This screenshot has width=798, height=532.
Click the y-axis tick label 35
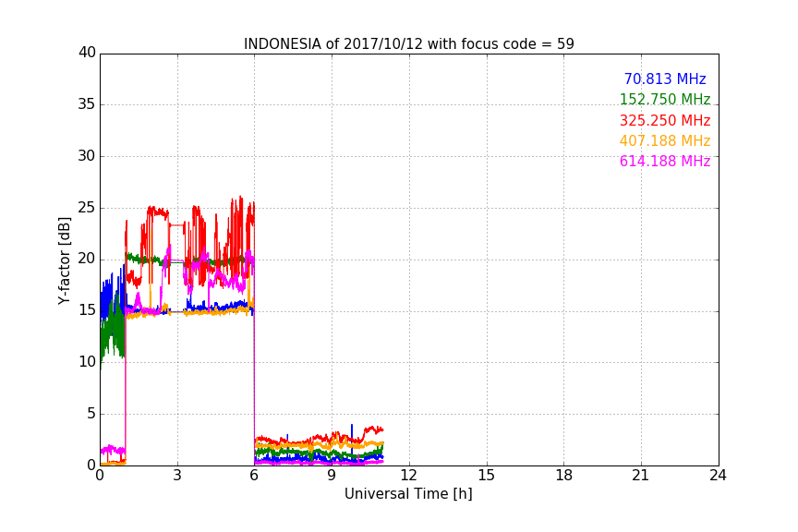[x=87, y=104]
